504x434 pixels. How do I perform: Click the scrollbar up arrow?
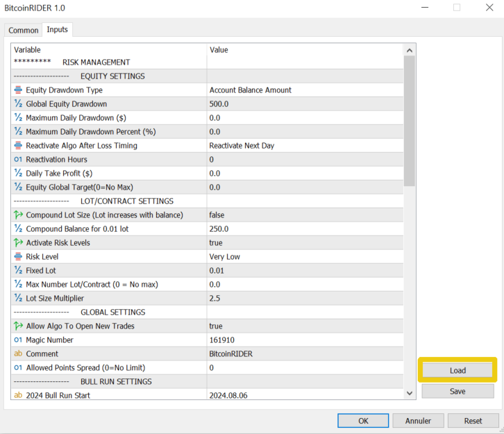pyautogui.click(x=409, y=50)
